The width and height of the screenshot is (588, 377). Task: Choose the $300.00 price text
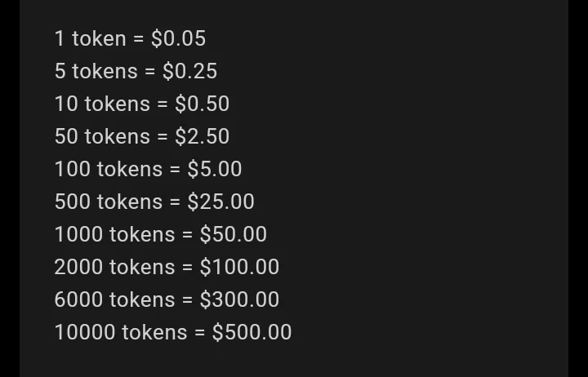pos(239,299)
